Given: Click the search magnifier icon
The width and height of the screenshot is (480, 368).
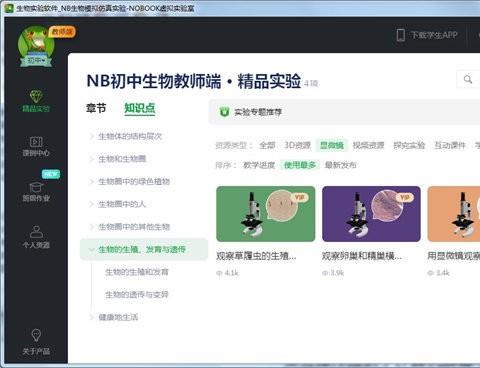Looking at the screenshot, I should [468, 79].
